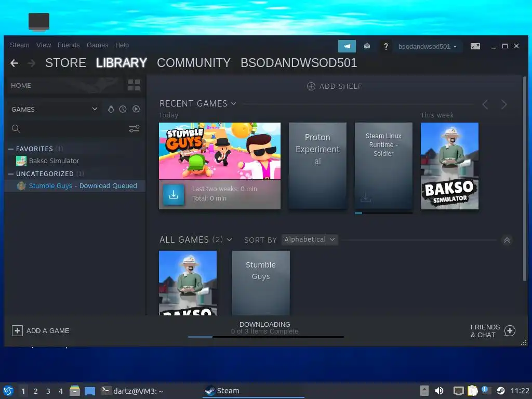
Task: Click the Stumble Guys sidebar game icon
Action: click(x=21, y=185)
